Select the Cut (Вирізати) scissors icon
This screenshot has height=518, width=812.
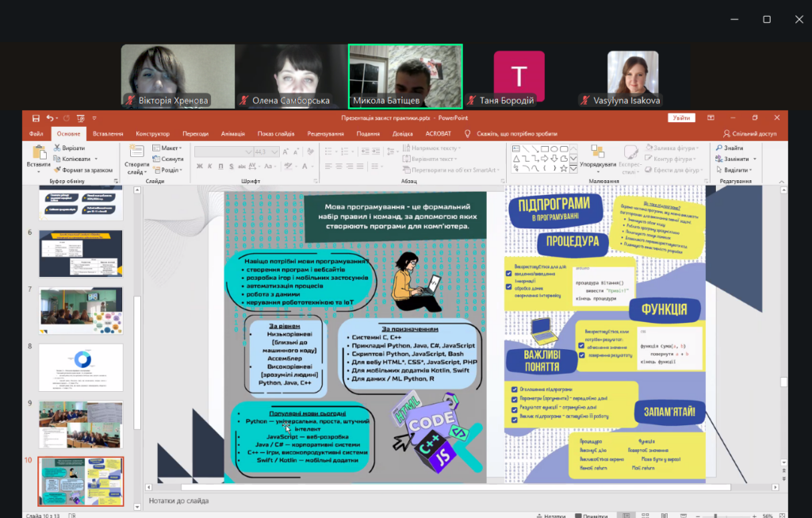click(x=58, y=148)
